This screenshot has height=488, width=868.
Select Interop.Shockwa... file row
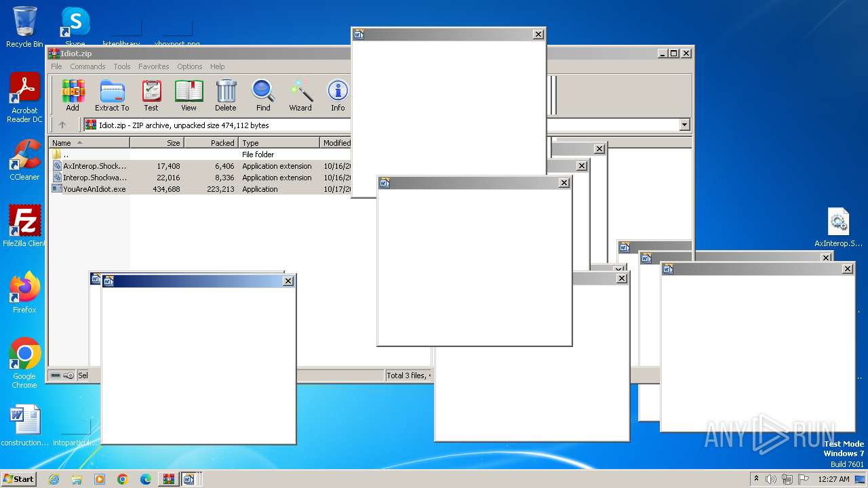[x=200, y=178]
